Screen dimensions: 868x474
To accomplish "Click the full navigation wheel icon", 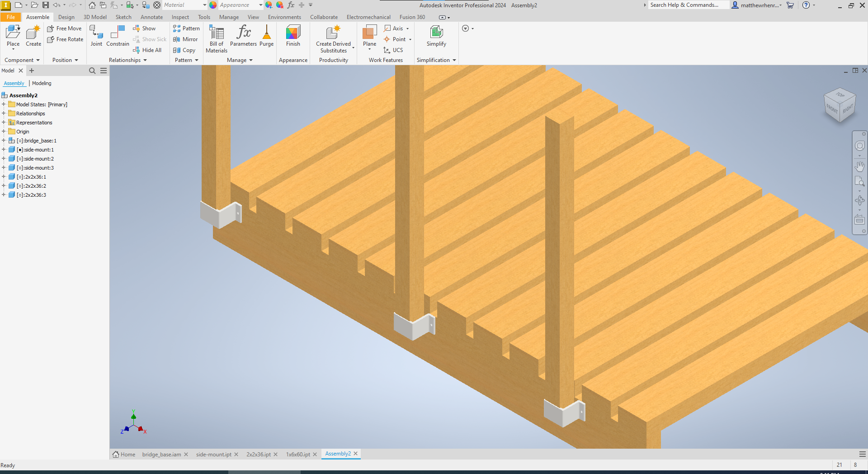I will pos(859,146).
